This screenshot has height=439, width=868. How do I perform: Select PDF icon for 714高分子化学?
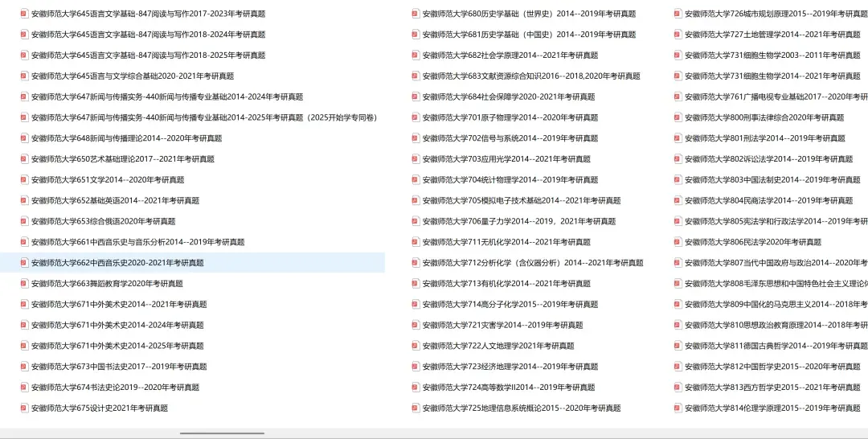[x=416, y=304]
